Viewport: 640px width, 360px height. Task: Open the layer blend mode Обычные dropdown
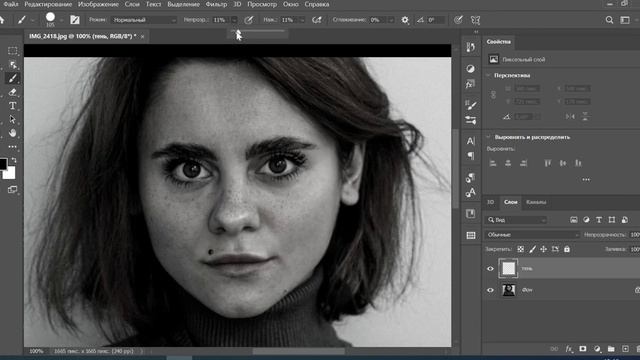point(532,235)
